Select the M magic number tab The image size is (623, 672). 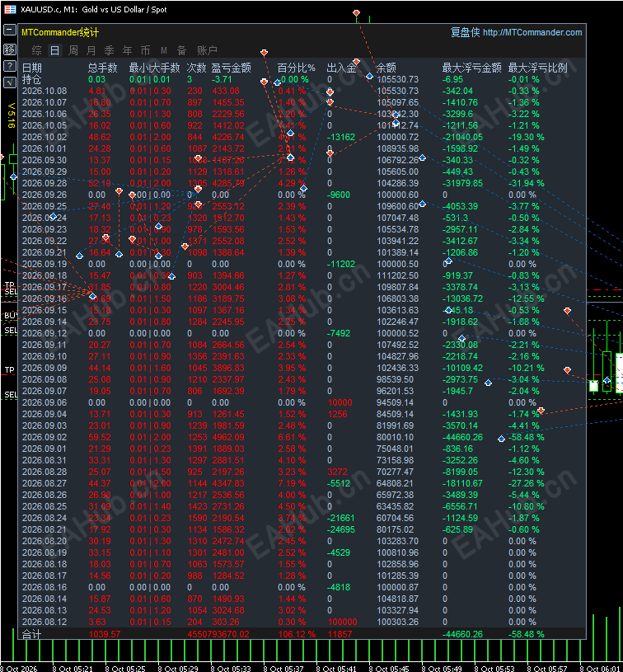click(164, 50)
